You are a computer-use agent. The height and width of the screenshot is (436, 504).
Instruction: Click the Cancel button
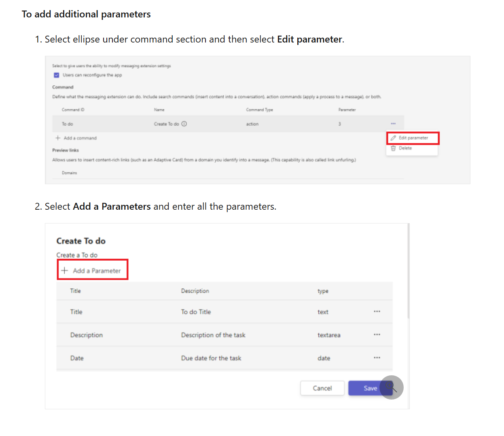(322, 388)
